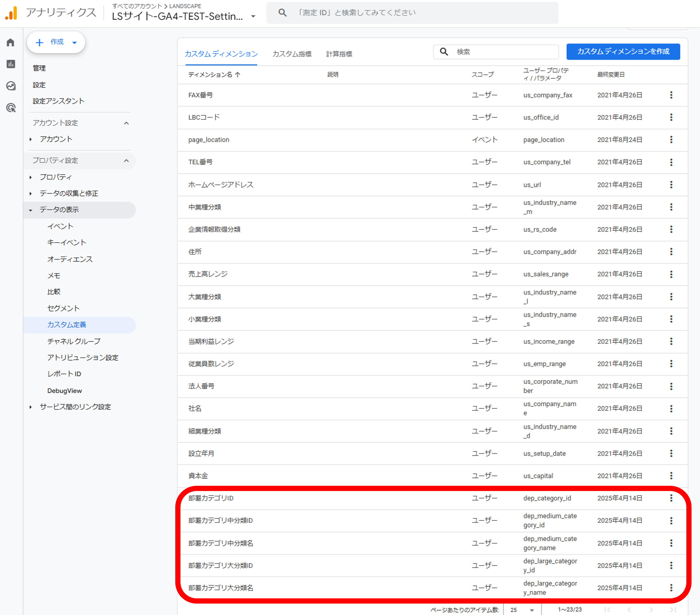Open 比較 in sidebar menu
Screen dimensions: 700x615
pos(54,291)
